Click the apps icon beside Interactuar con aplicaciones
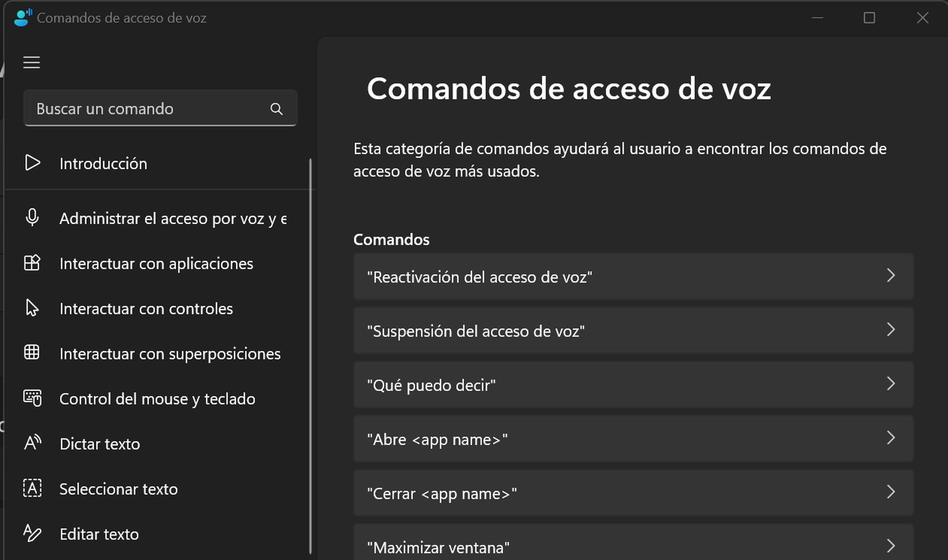 tap(32, 263)
